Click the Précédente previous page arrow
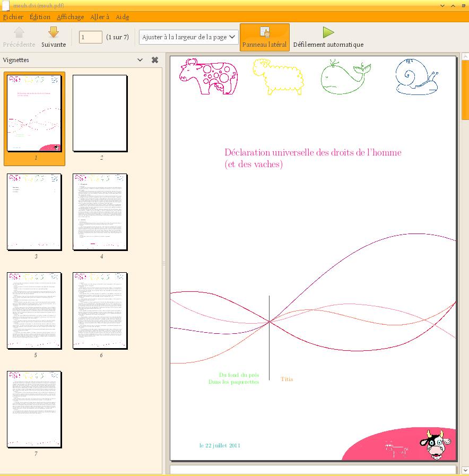Screen dimensions: 469x476 (19, 37)
